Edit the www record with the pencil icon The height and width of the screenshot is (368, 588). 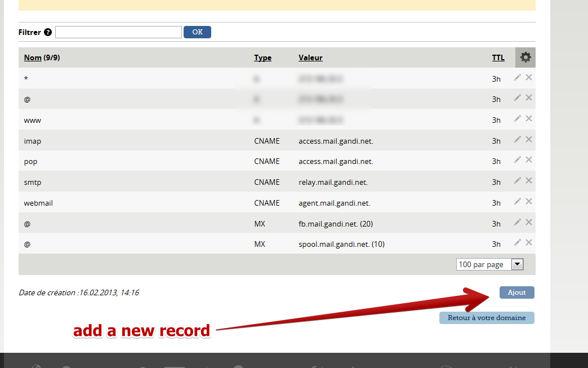point(517,118)
